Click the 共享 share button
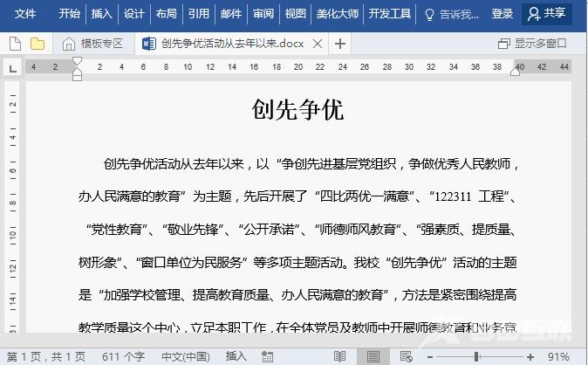The image size is (588, 365). [x=547, y=14]
